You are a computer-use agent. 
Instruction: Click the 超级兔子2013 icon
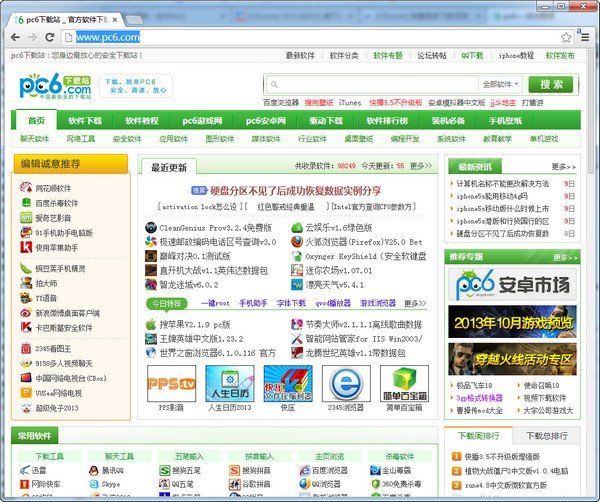click(26, 408)
